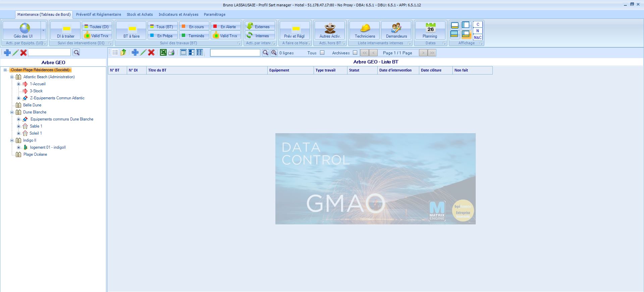
Task: Show Tous (BT) work orders
Action: coord(162,27)
